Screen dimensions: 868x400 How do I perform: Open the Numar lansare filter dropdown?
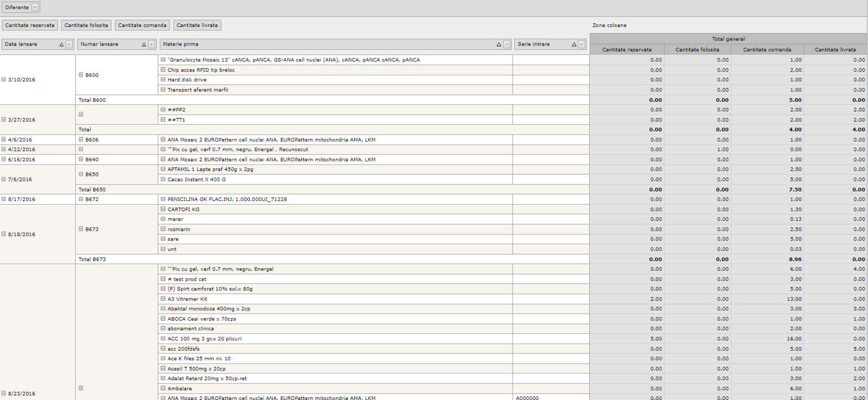point(152,45)
